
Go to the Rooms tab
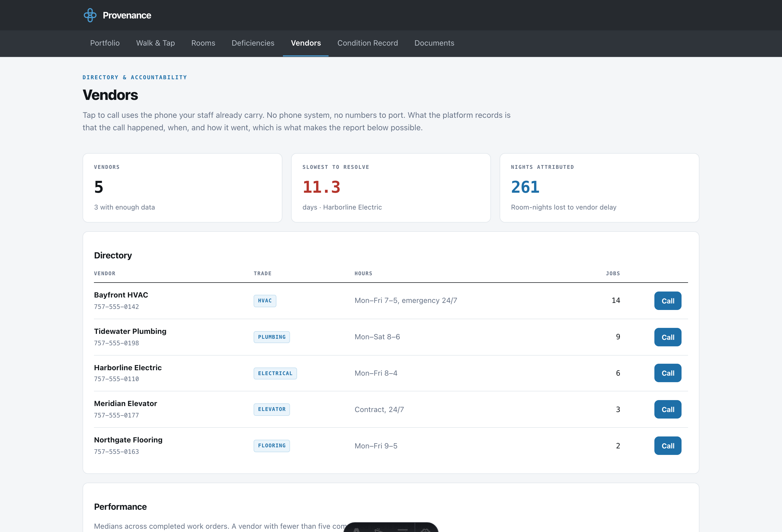point(203,43)
